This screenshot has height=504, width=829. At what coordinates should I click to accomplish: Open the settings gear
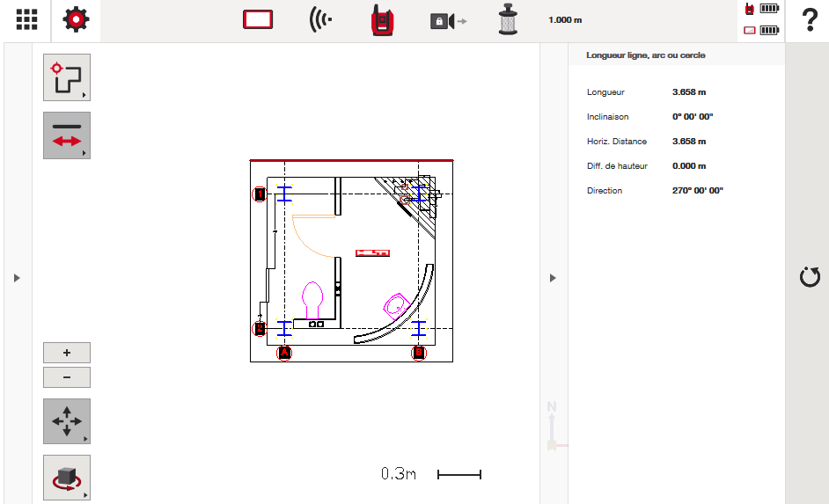tap(77, 20)
